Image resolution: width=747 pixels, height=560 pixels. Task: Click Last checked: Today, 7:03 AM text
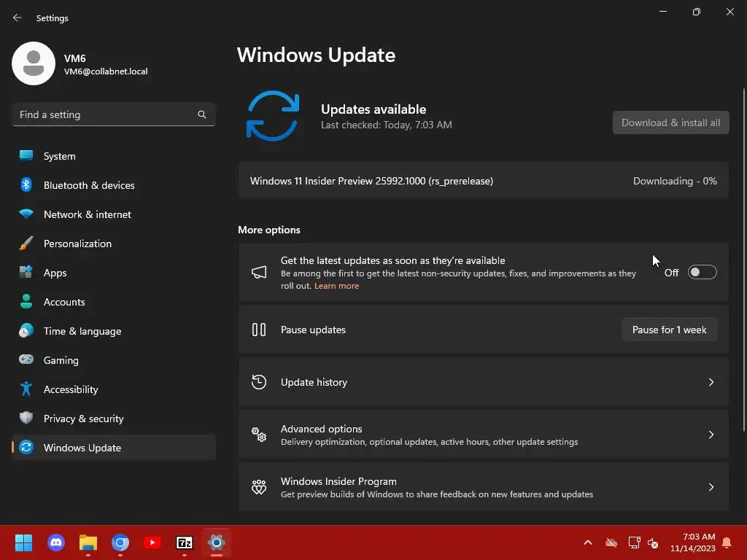point(387,125)
